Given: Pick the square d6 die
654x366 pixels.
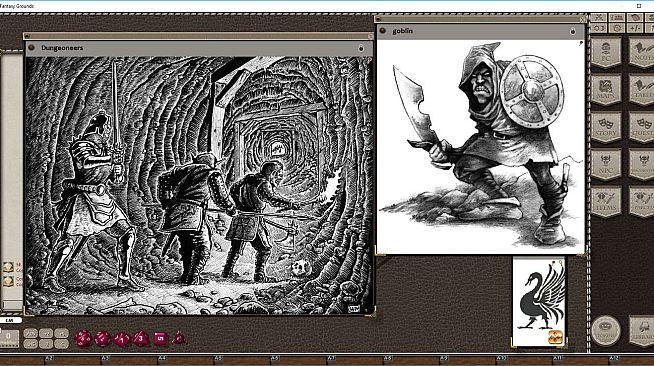Looking at the screenshot, I should tap(161, 338).
